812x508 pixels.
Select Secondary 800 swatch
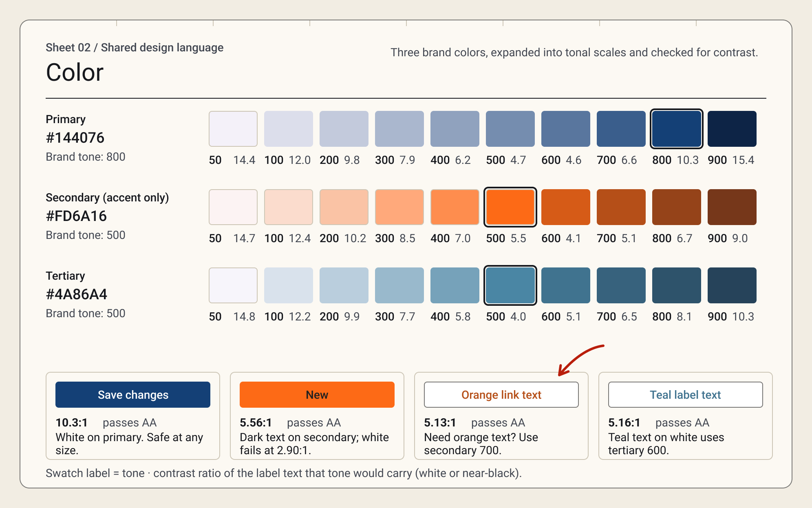click(x=677, y=207)
